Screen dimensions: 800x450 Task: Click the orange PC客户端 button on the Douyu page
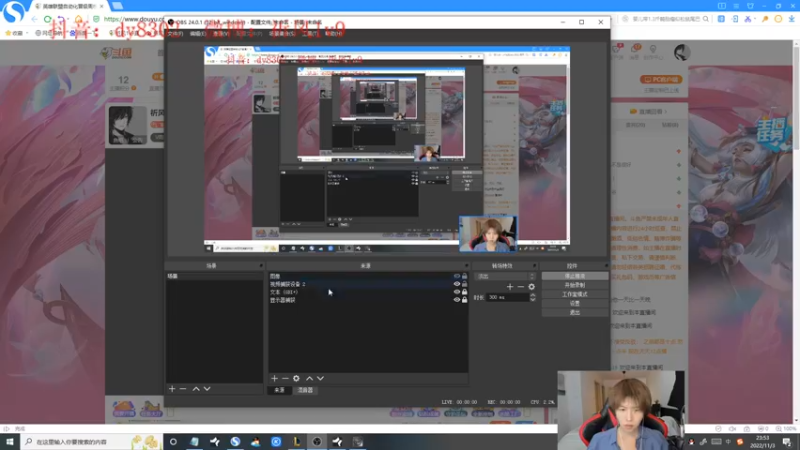[661, 80]
